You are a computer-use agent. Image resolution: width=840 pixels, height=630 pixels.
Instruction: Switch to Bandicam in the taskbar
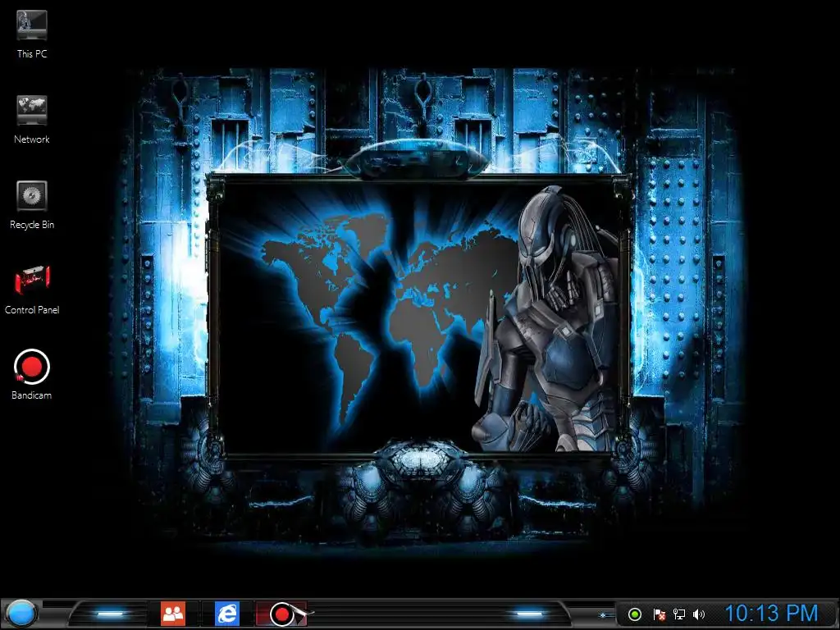pyautogui.click(x=282, y=614)
